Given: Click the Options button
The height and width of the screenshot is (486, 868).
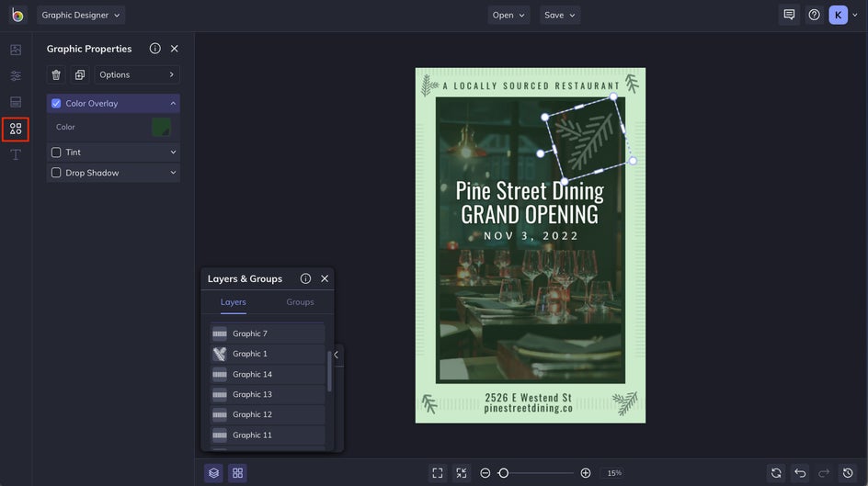Looking at the screenshot, I should point(136,74).
